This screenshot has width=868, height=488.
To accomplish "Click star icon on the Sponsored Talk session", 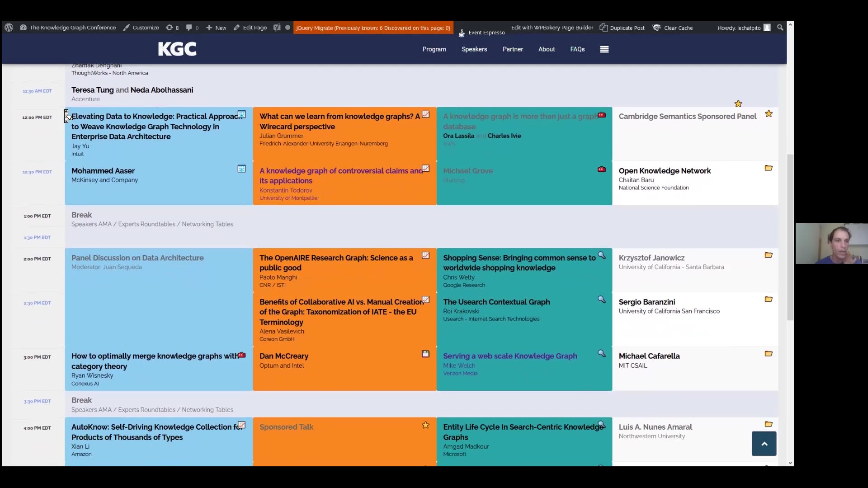I will pos(425,425).
